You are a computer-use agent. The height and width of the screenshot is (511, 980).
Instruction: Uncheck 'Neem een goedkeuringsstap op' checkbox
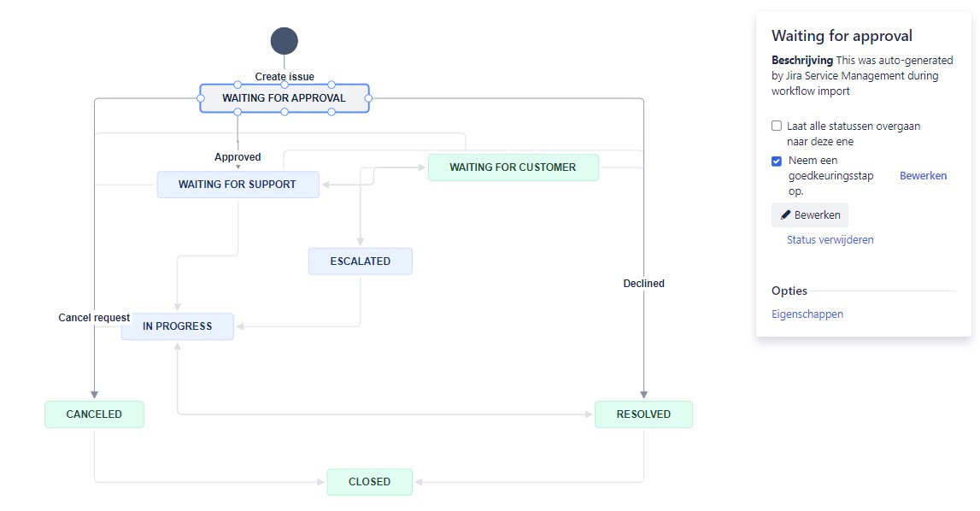pos(777,161)
